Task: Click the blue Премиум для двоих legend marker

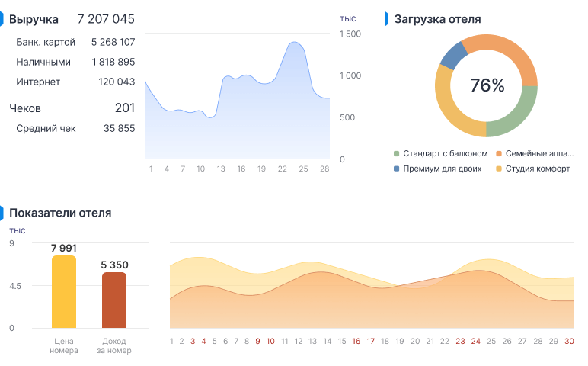Action: [x=397, y=169]
